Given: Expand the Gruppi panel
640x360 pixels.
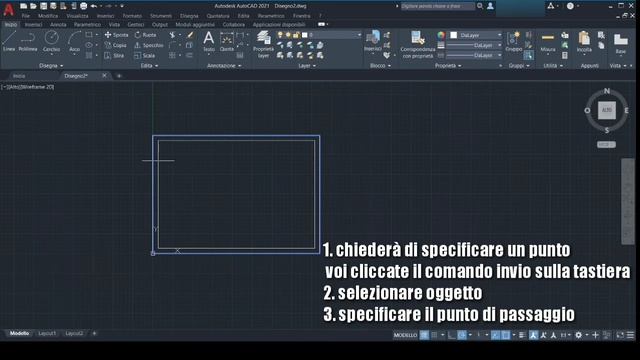Looking at the screenshot, I should tap(519, 66).
